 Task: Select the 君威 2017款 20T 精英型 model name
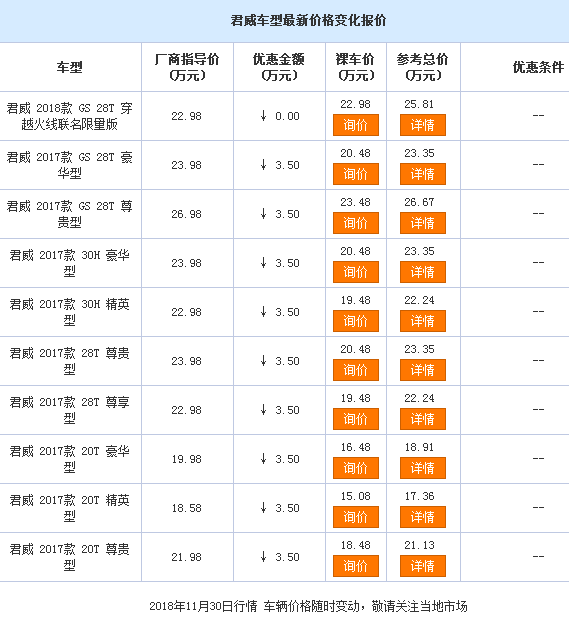pos(70,508)
